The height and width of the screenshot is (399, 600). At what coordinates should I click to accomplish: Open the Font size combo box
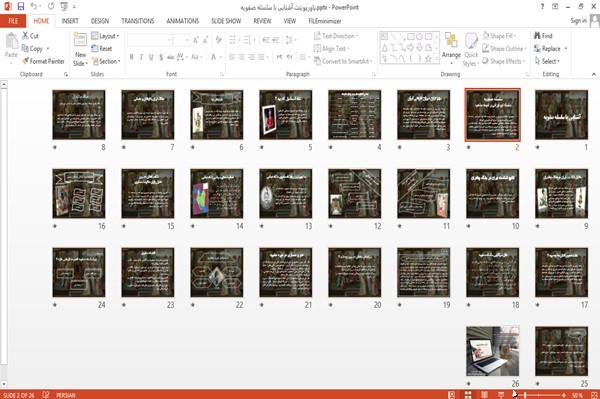pos(181,40)
